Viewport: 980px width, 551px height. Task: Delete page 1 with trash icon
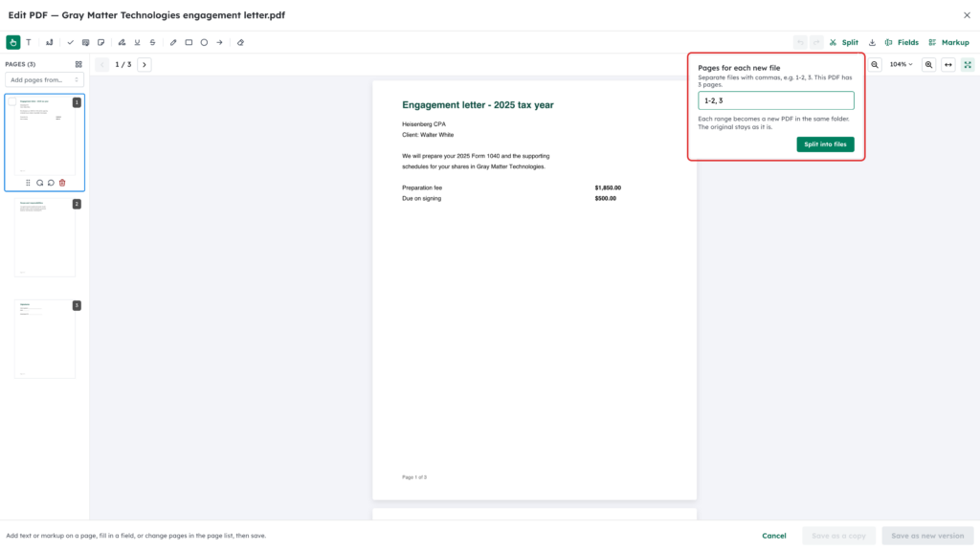(x=62, y=183)
